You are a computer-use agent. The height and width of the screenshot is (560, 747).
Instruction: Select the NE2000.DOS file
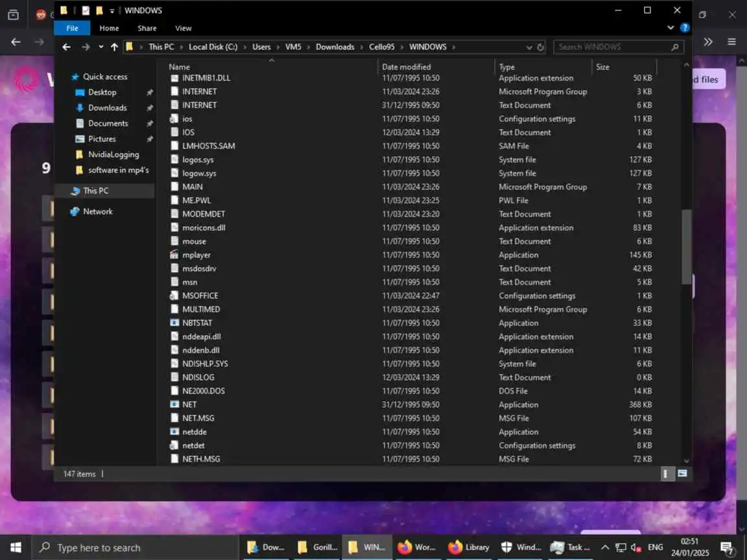point(204,391)
